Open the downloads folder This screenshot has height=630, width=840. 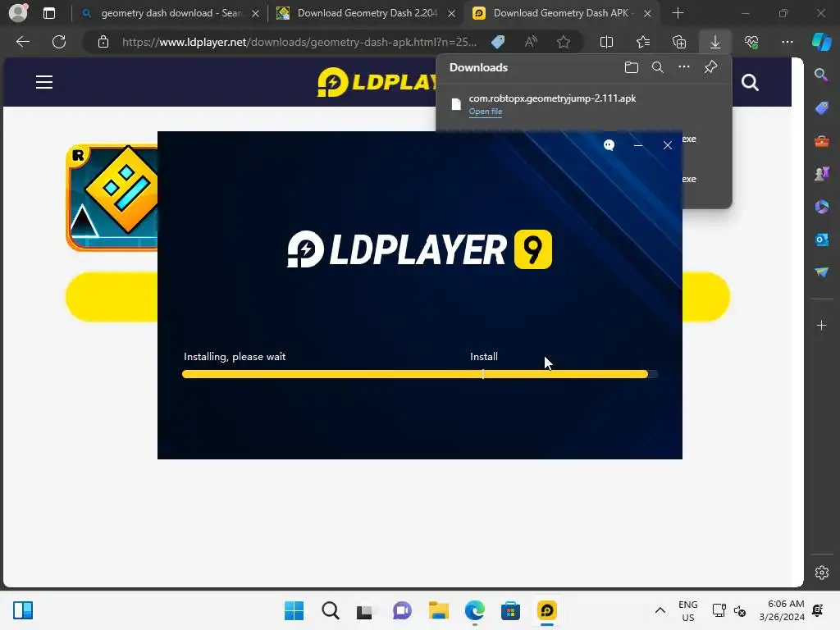tap(632, 67)
